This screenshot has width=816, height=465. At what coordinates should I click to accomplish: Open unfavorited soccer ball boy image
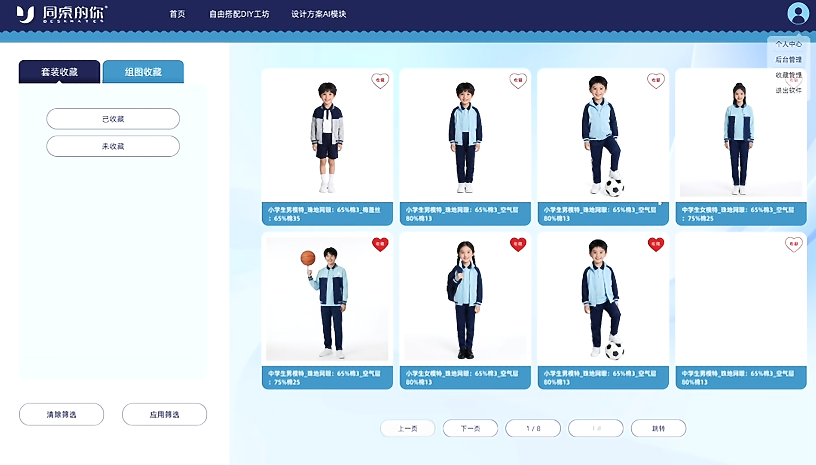click(x=603, y=136)
